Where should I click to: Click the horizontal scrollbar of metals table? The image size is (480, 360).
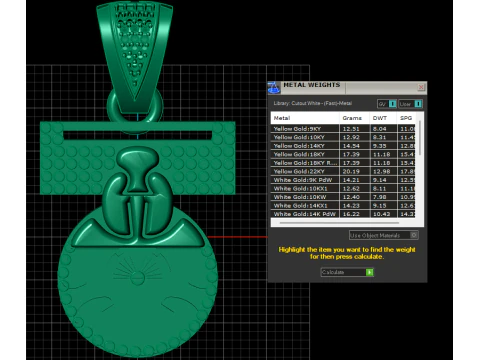click(x=339, y=223)
